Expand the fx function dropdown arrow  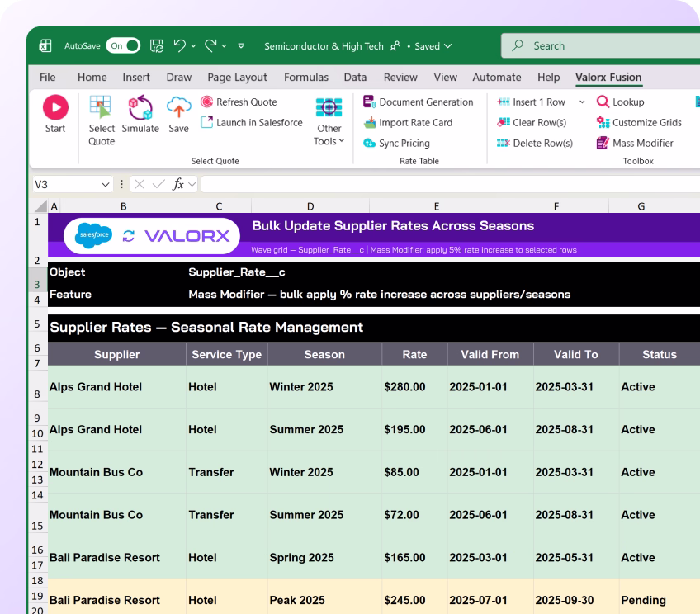192,184
